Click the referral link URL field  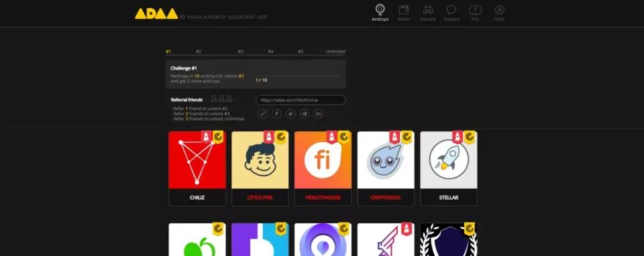pyautogui.click(x=301, y=100)
